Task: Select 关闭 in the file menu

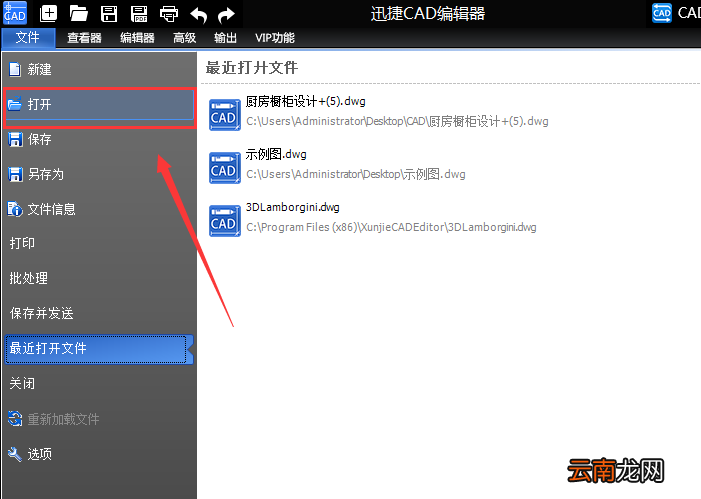Action: coord(99,383)
